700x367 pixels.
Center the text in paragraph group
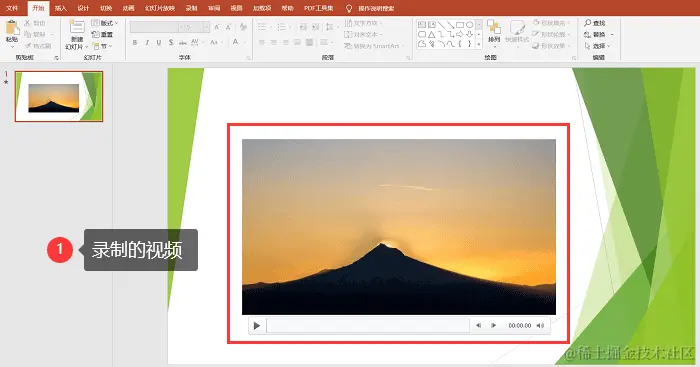274,42
